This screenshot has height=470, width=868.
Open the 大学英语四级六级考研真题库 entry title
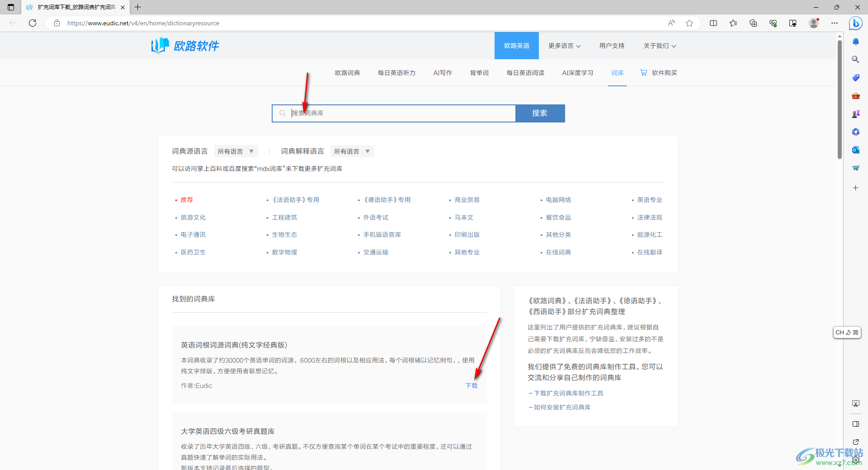coord(228,431)
